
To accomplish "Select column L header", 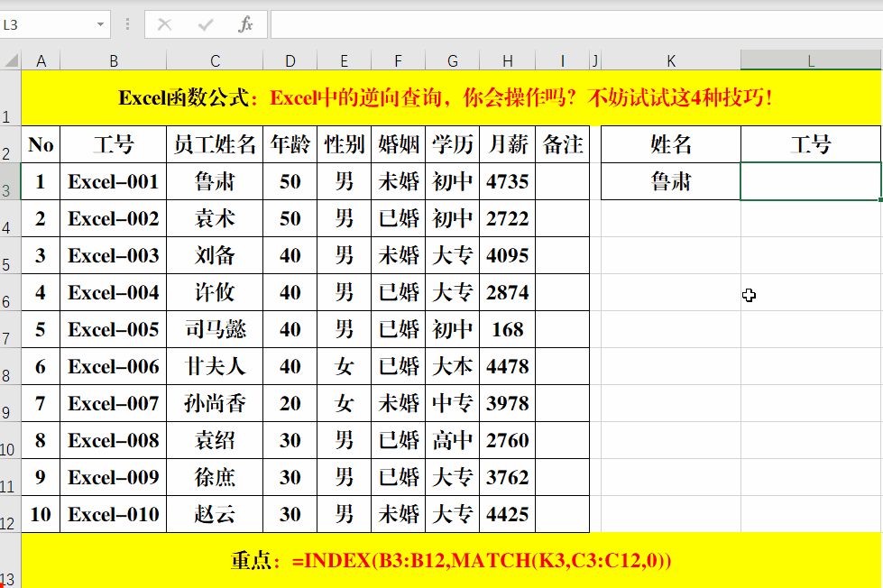I will point(811,60).
